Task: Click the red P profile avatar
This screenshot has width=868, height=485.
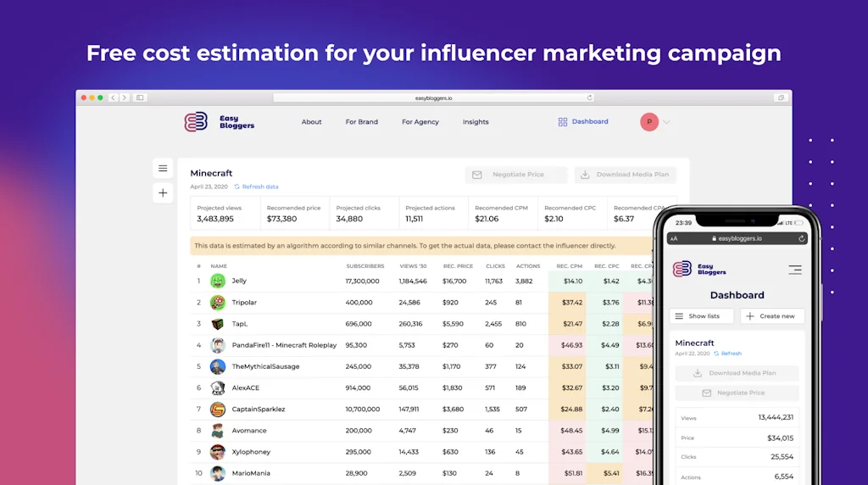Action: (648, 122)
